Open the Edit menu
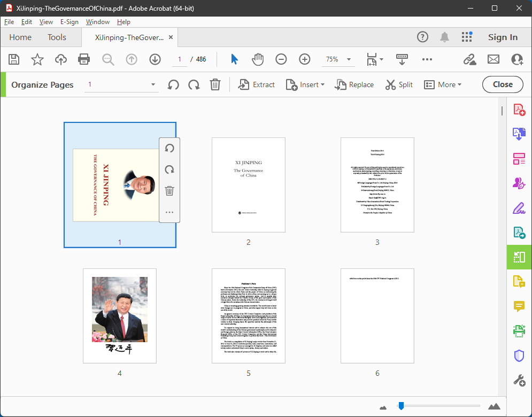The width and height of the screenshot is (532, 417). [x=26, y=22]
